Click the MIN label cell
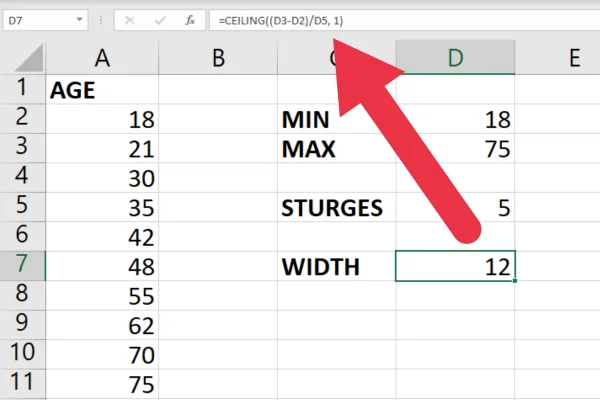The image size is (600, 400). (337, 119)
